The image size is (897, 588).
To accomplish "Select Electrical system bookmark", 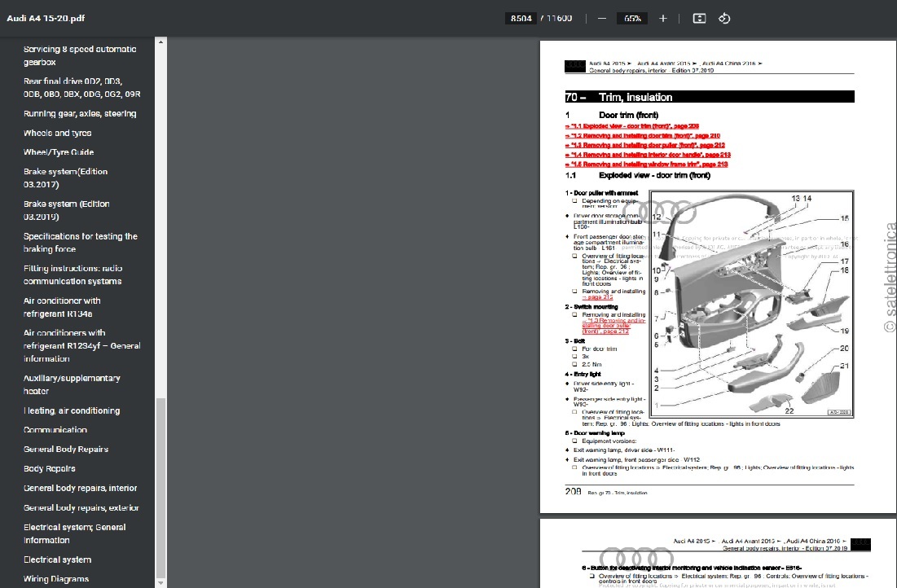I will coord(57,559).
